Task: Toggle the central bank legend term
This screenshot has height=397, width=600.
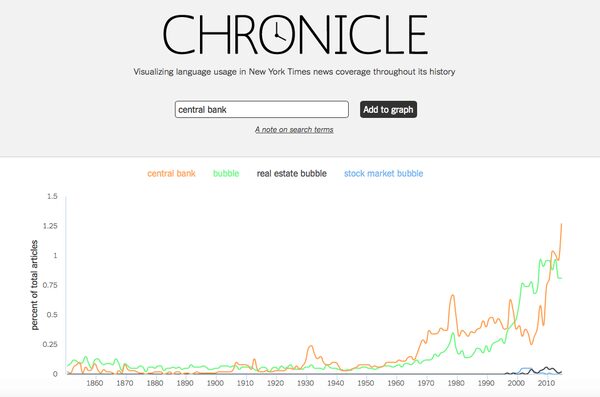Action: (x=171, y=173)
